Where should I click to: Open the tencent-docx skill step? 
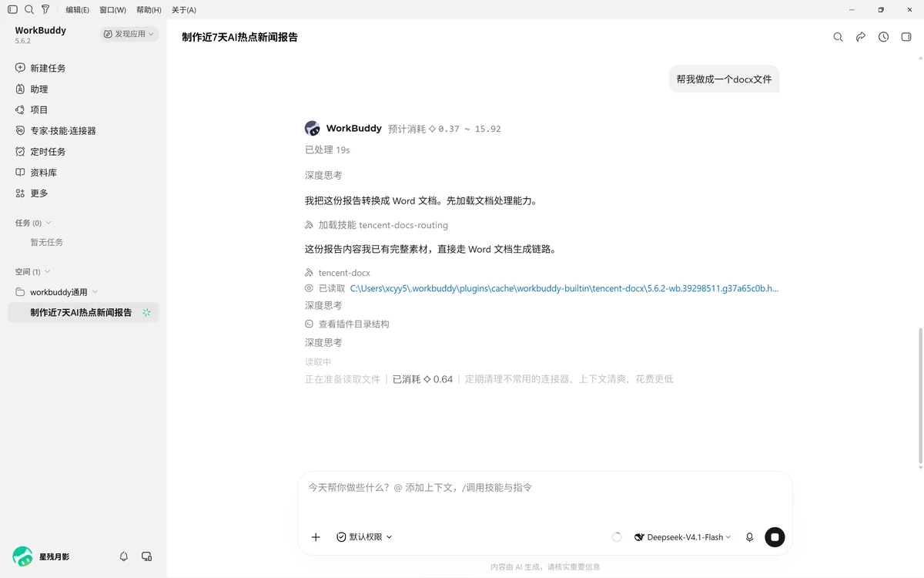tap(338, 272)
